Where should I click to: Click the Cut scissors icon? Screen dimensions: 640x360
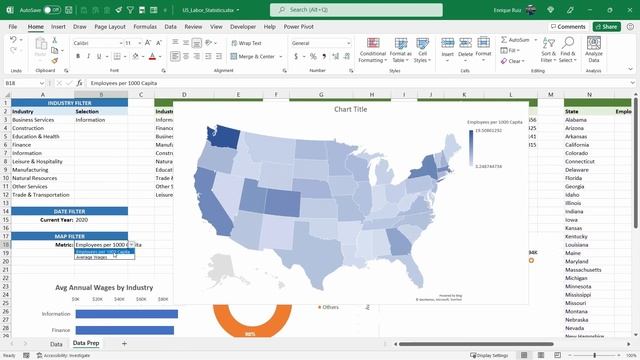click(x=55, y=40)
